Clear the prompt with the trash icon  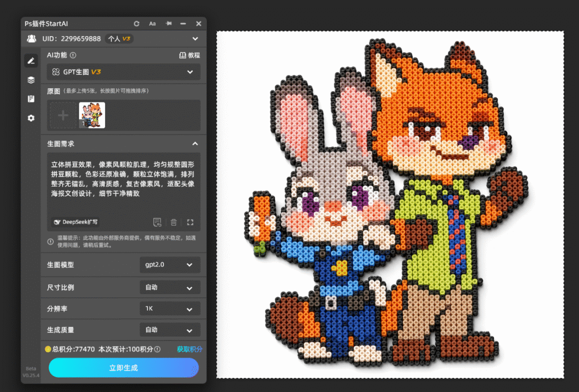[x=174, y=222]
